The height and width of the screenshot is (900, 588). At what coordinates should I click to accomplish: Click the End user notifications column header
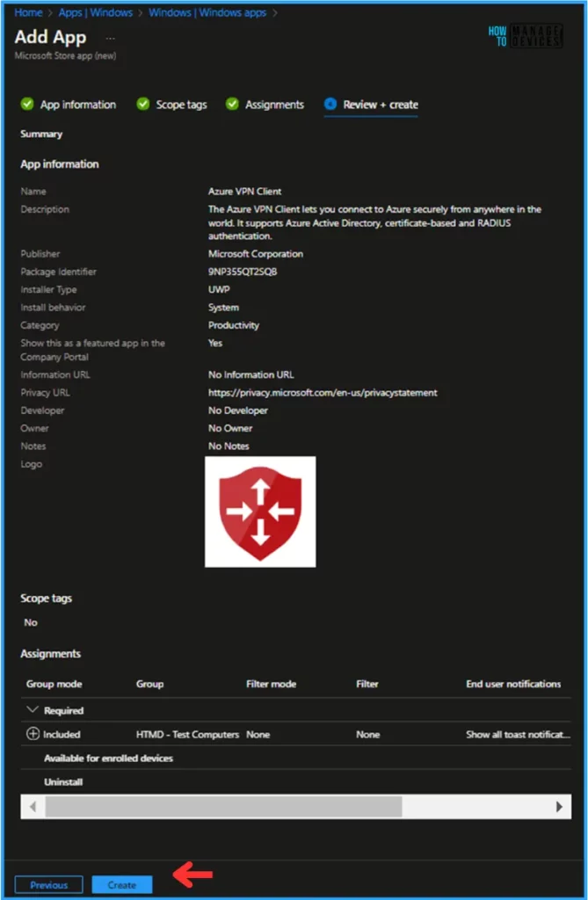point(513,684)
